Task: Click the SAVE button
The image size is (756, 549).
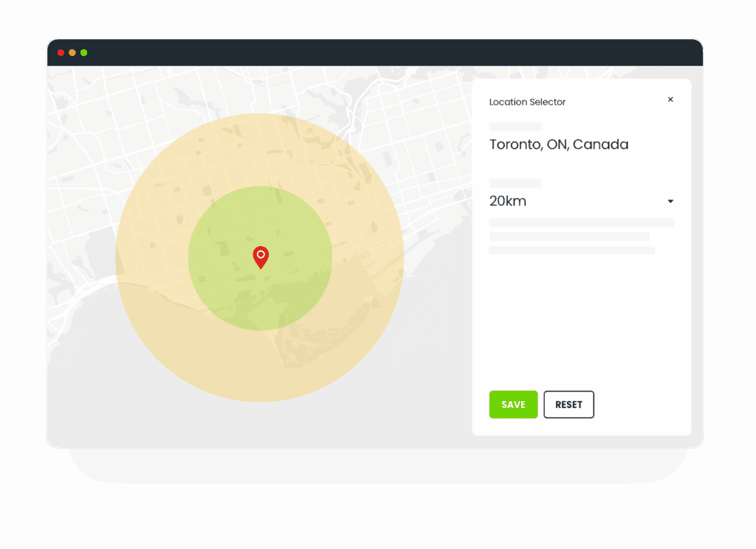Action: coord(513,404)
